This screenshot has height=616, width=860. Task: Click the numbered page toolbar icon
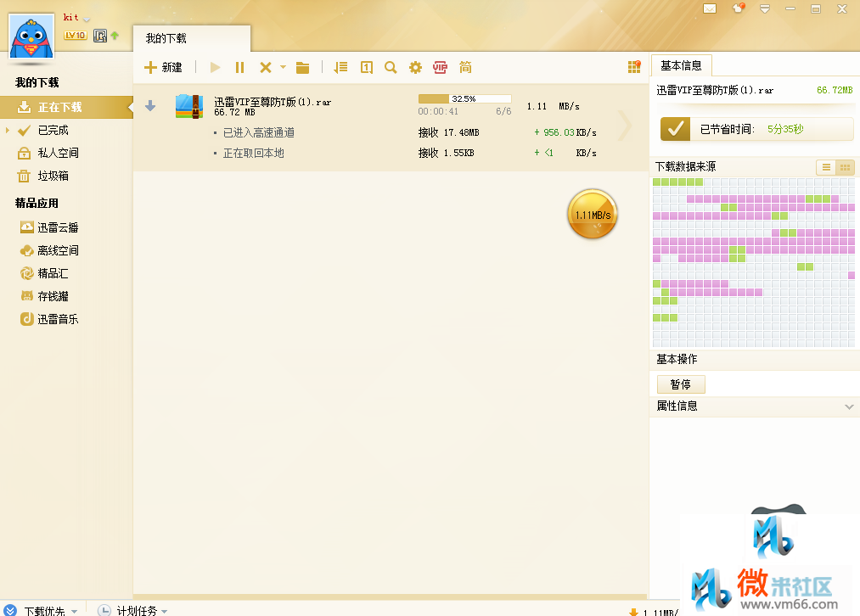(x=367, y=67)
